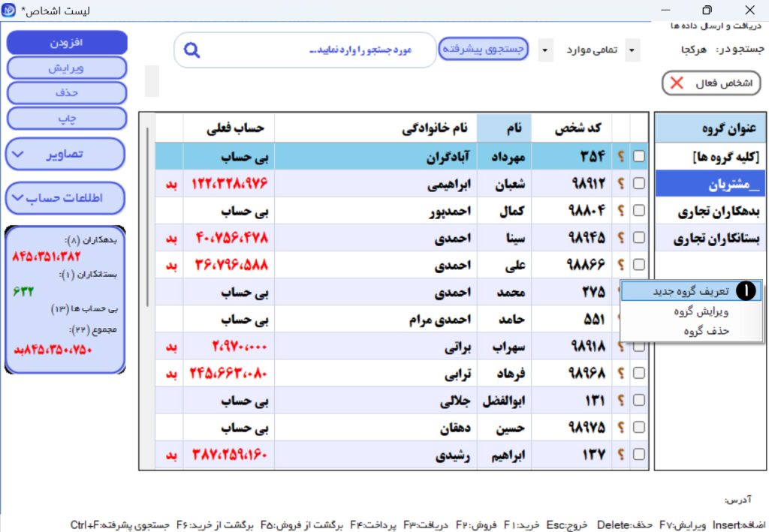Check the box for کمال احمدپور
The height and width of the screenshot is (532, 769).
click(x=638, y=211)
